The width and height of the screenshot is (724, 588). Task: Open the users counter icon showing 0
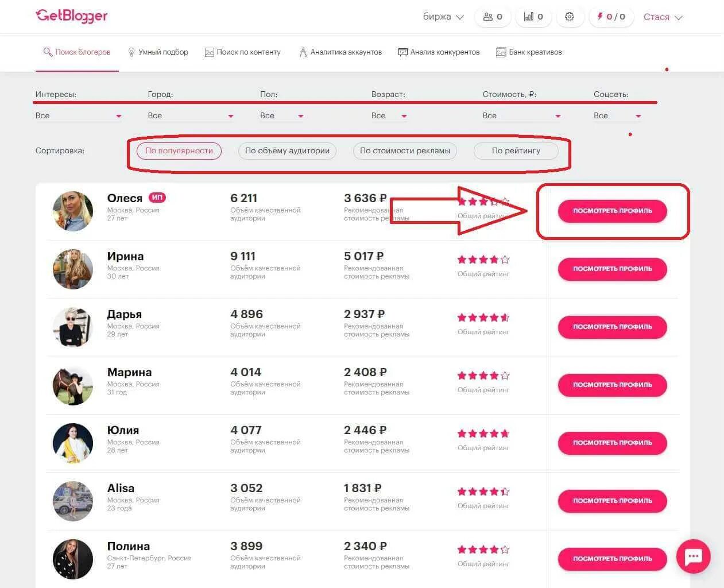pyautogui.click(x=493, y=17)
